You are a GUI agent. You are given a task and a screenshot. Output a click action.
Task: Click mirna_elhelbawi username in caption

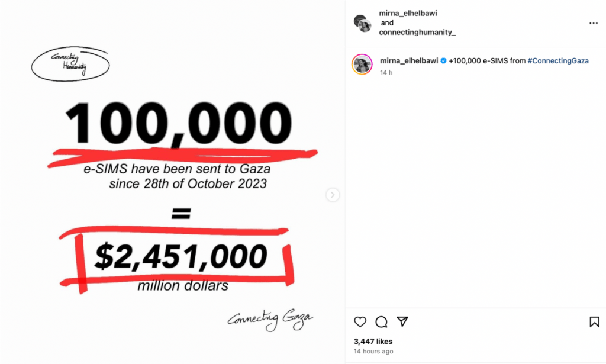408,61
